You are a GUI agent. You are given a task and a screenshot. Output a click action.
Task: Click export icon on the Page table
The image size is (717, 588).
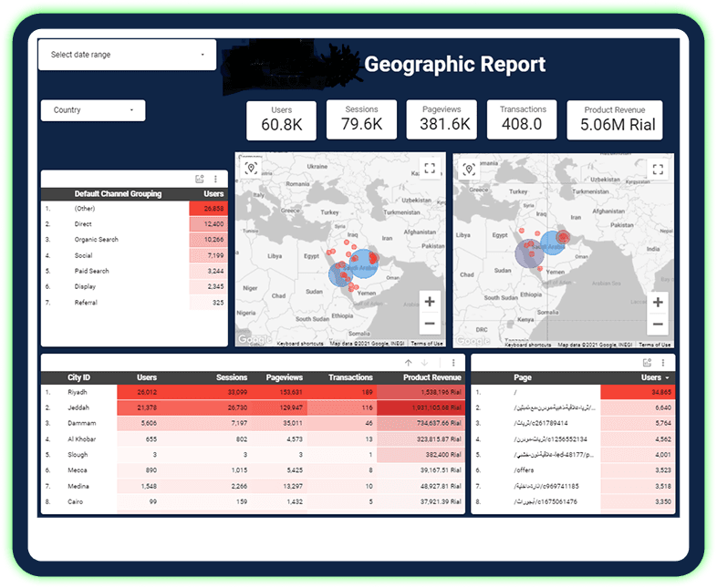click(x=646, y=363)
